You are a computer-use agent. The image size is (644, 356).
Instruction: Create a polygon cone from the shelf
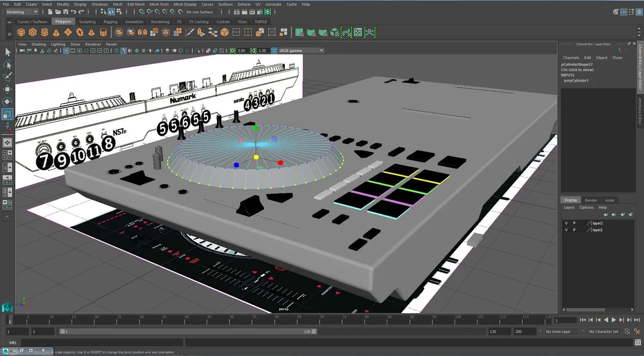(x=56, y=32)
